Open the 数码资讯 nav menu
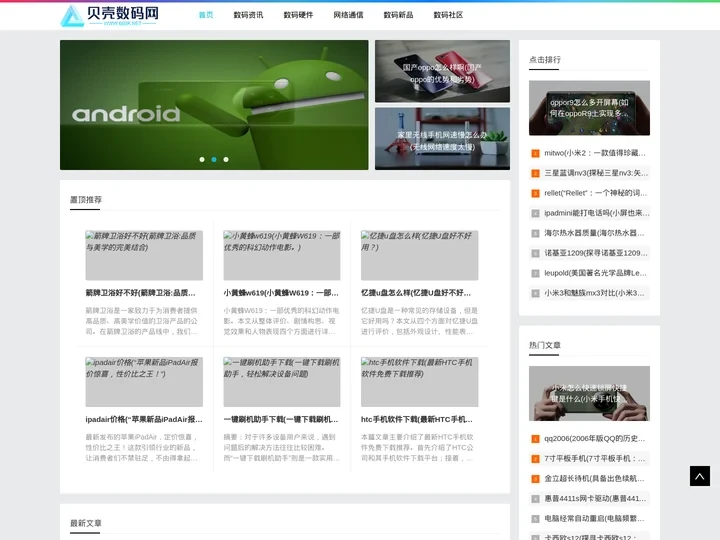Image resolution: width=720 pixels, height=540 pixels. [248, 15]
